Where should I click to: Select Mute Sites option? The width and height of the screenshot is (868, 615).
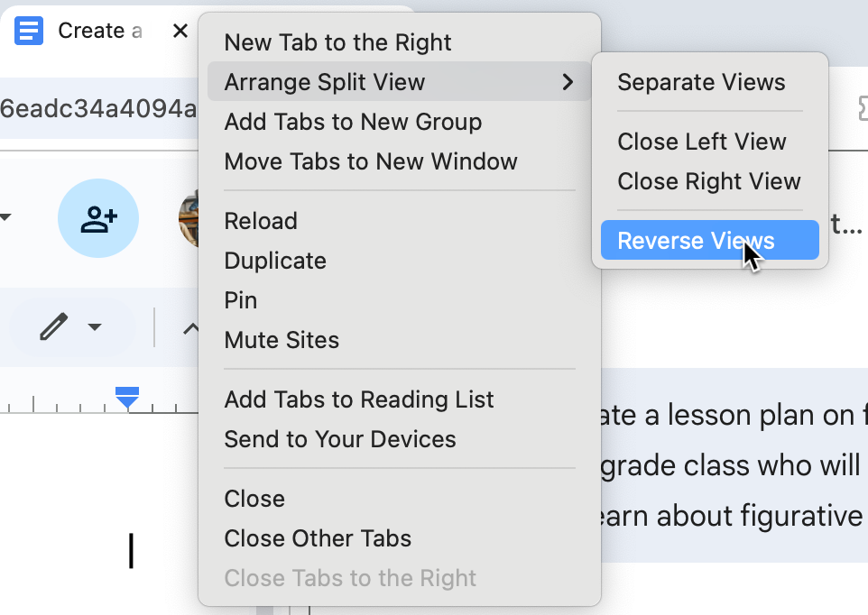(x=282, y=340)
